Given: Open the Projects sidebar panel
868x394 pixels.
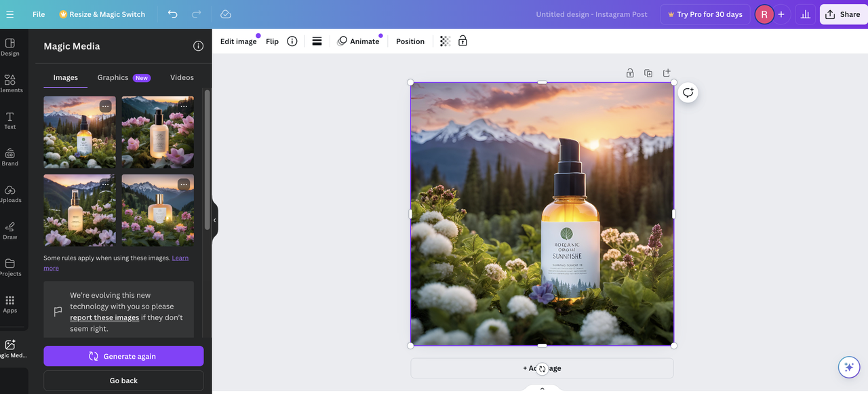Looking at the screenshot, I should (x=10, y=267).
